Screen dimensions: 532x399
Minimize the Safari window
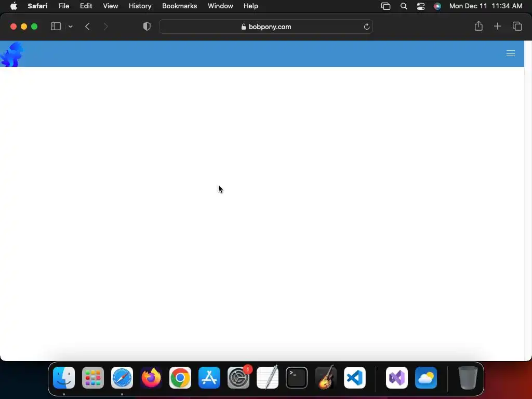coord(24,26)
